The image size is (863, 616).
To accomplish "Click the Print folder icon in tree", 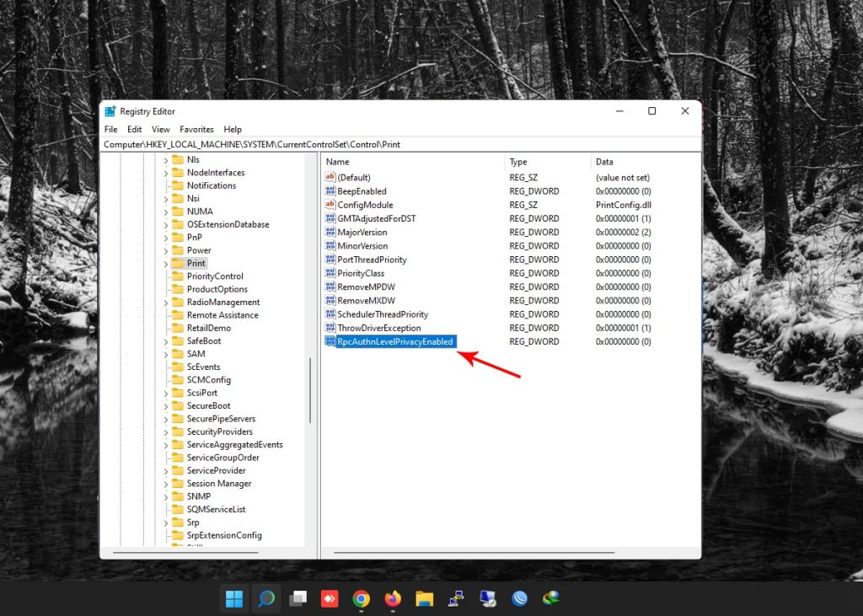I will (178, 263).
